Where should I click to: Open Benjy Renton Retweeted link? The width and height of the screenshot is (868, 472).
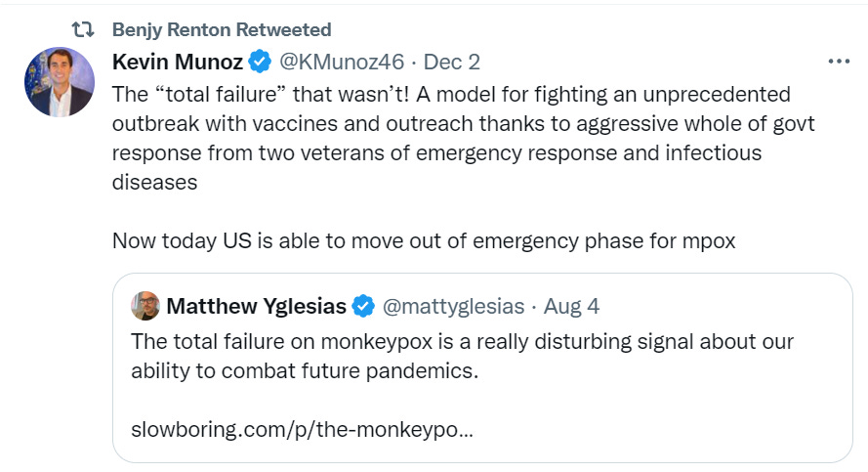(222, 29)
